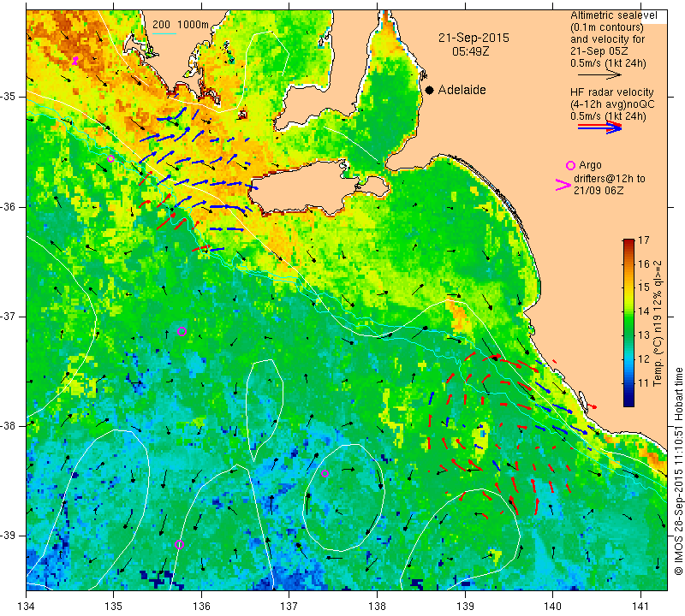Screen dimensions: 685x616
Task: Click the colorbar value 14 label
Action: pyautogui.click(x=644, y=311)
